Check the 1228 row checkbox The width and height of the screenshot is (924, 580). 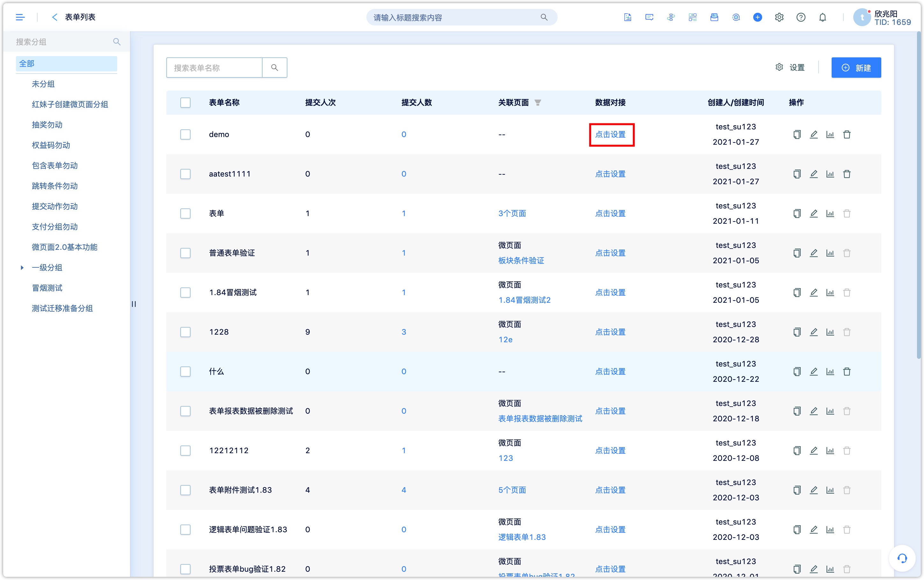click(185, 332)
